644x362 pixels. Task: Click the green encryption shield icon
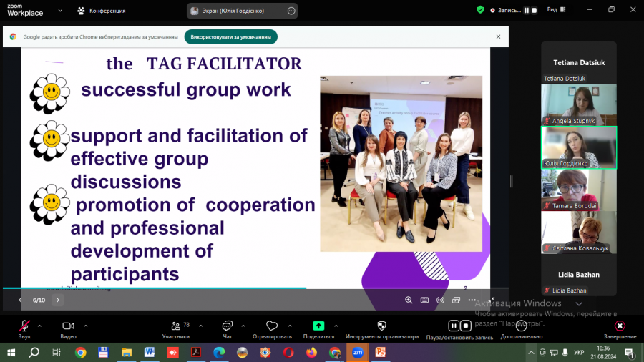480,10
